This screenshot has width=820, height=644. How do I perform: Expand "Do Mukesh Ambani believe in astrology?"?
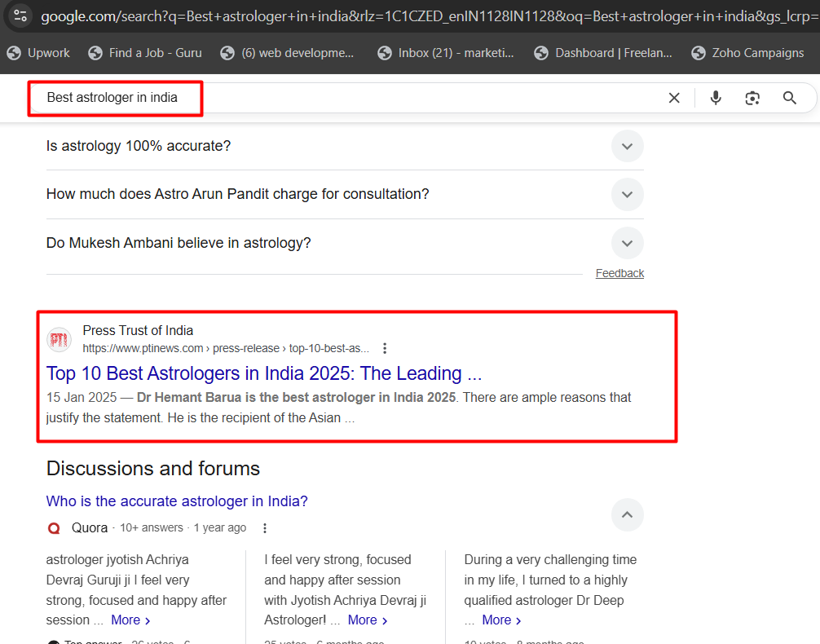point(627,243)
